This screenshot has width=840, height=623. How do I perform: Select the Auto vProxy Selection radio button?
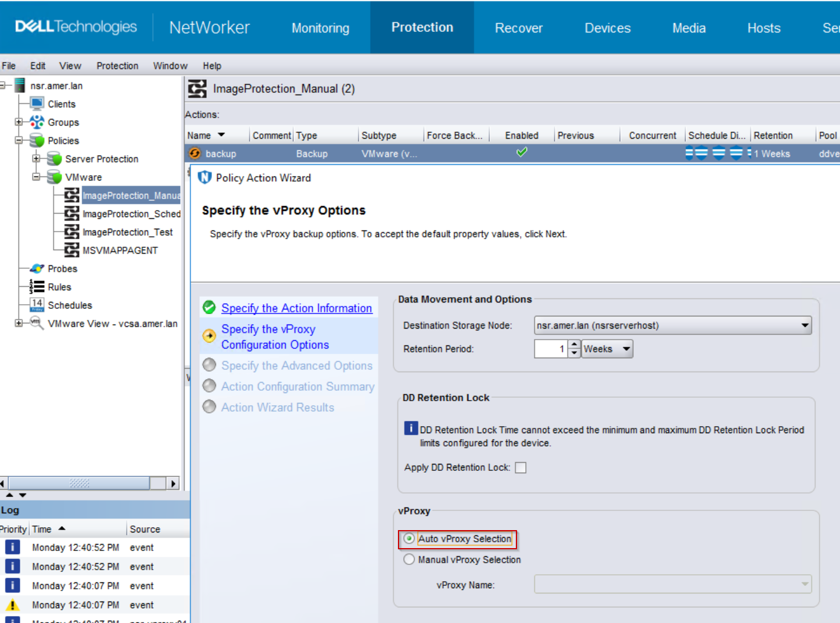click(409, 539)
